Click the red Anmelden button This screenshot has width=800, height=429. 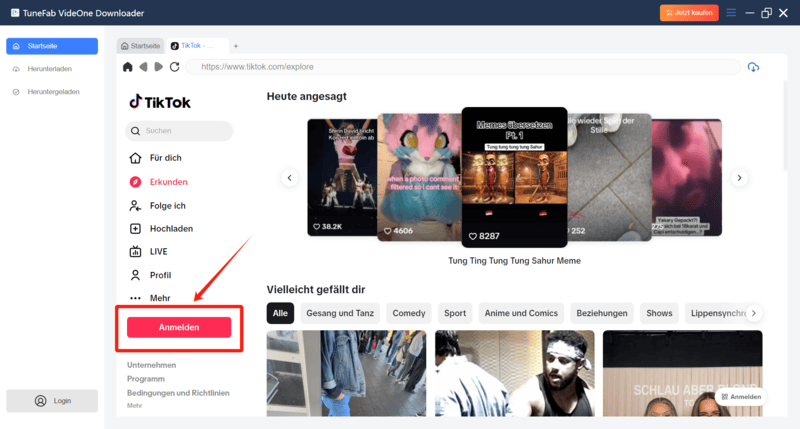pyautogui.click(x=179, y=327)
